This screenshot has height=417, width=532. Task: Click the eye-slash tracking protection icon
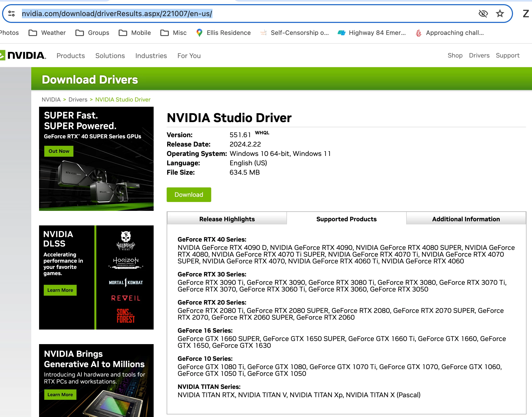tap(483, 14)
